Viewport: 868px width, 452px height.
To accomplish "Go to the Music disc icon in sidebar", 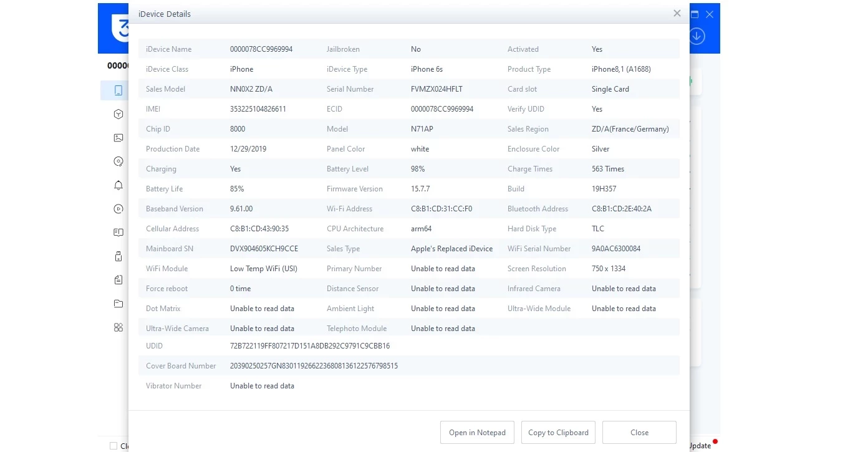I will coord(118,161).
